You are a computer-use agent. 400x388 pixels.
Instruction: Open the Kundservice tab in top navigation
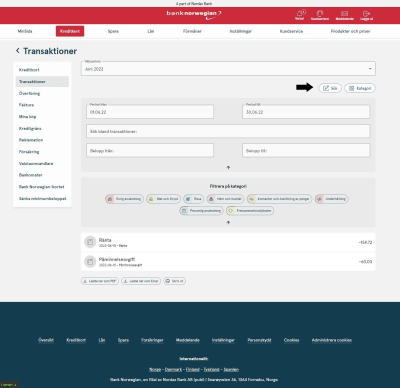(291, 31)
